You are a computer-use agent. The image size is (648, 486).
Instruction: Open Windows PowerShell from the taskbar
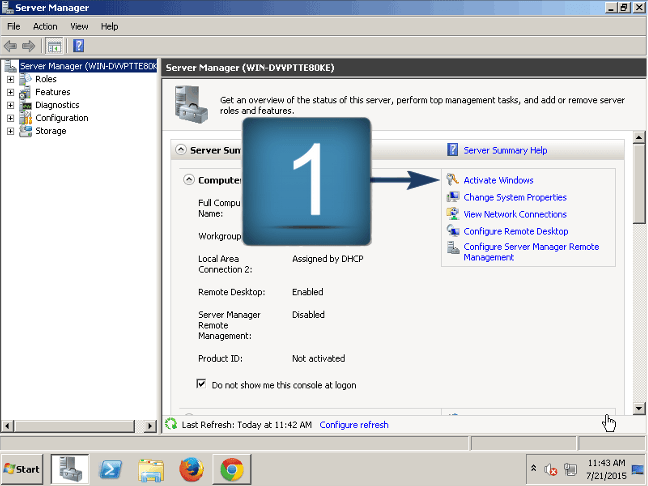coord(110,469)
